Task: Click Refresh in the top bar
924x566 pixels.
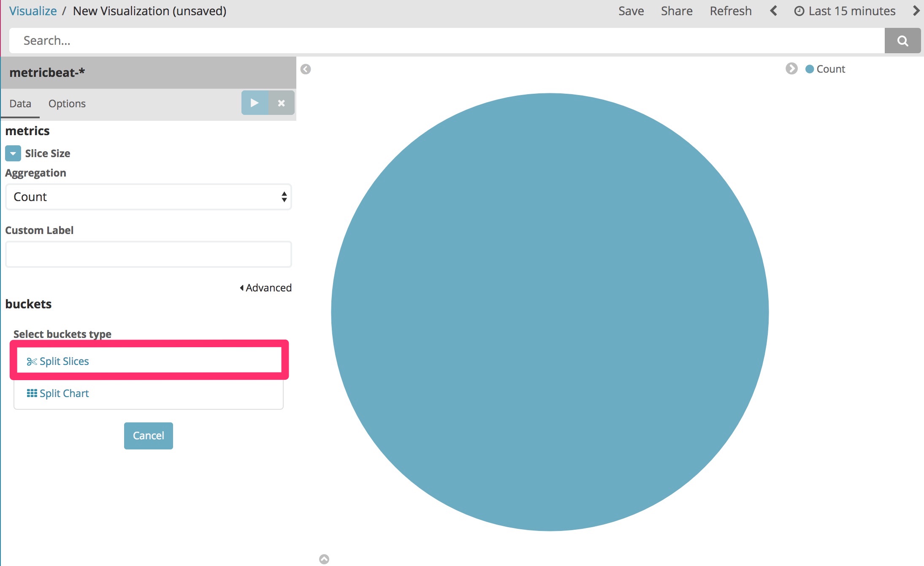Action: click(x=731, y=11)
